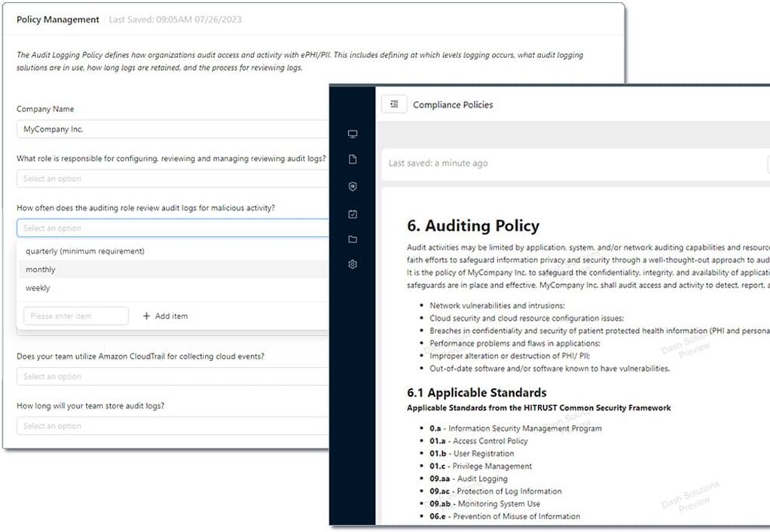Viewport: 770px width, 532px height.
Task: Click the Company Name text field
Action: [173, 129]
